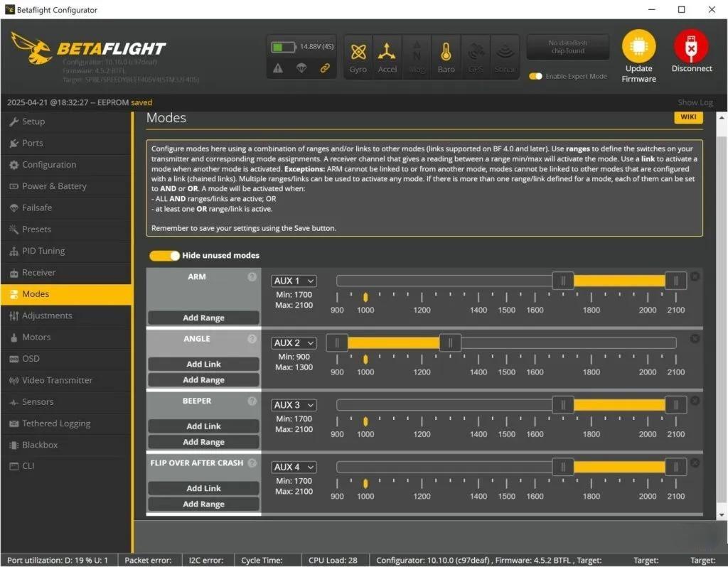Open the AUX 2 channel dropdown for ANGLE
The height and width of the screenshot is (567, 728).
[x=294, y=343]
